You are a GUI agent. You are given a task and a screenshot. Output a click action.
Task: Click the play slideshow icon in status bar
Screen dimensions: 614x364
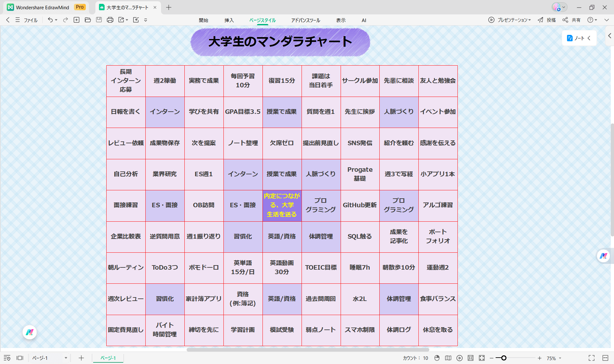point(459,358)
